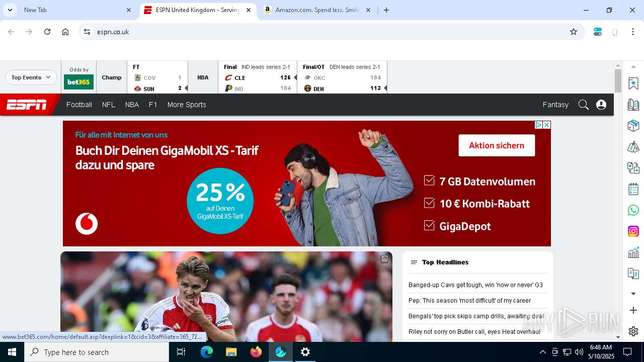The height and width of the screenshot is (362, 644).
Task: Open the bookmarks sidebar panel icon
Action: point(633,83)
